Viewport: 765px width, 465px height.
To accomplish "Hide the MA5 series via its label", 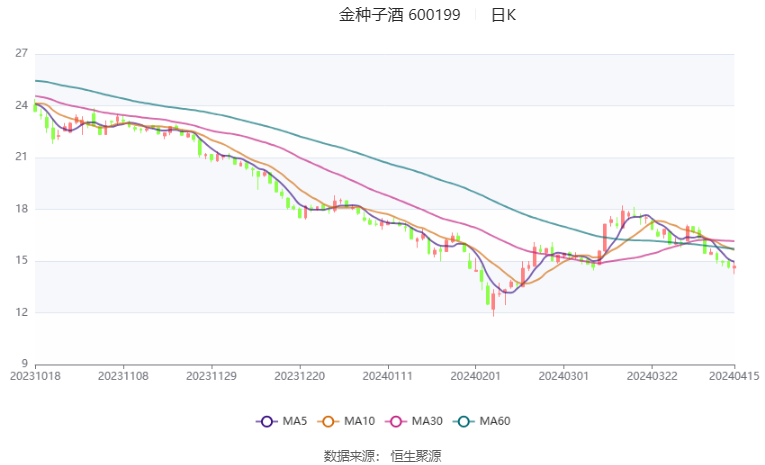I will coord(294,421).
